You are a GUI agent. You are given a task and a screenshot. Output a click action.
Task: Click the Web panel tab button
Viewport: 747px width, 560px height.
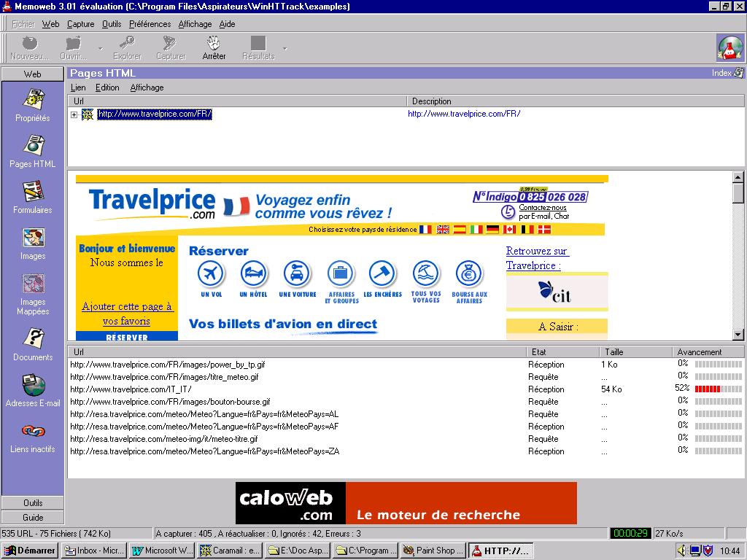pyautogui.click(x=32, y=74)
